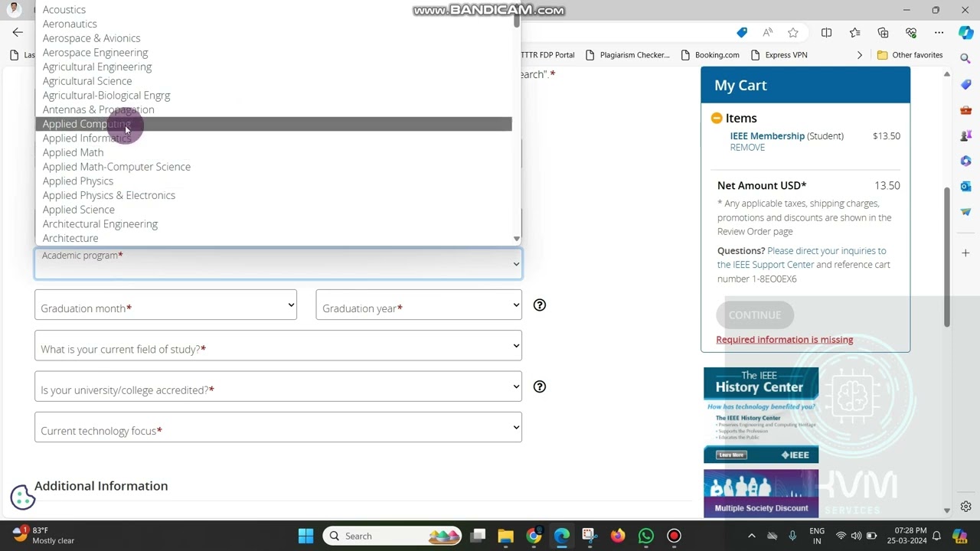Click Required information is missing link
The image size is (980, 551).
(784, 340)
